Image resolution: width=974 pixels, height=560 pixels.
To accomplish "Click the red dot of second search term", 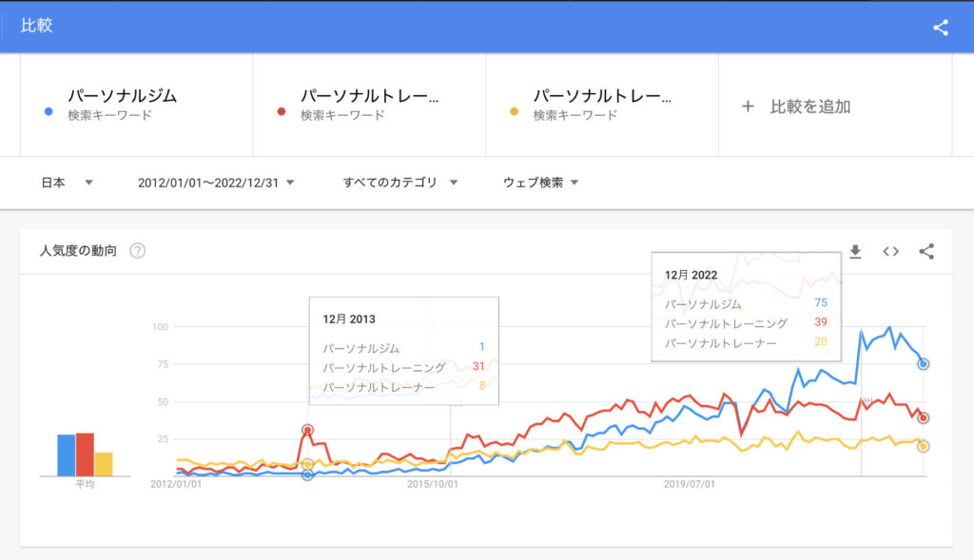I will click(281, 112).
